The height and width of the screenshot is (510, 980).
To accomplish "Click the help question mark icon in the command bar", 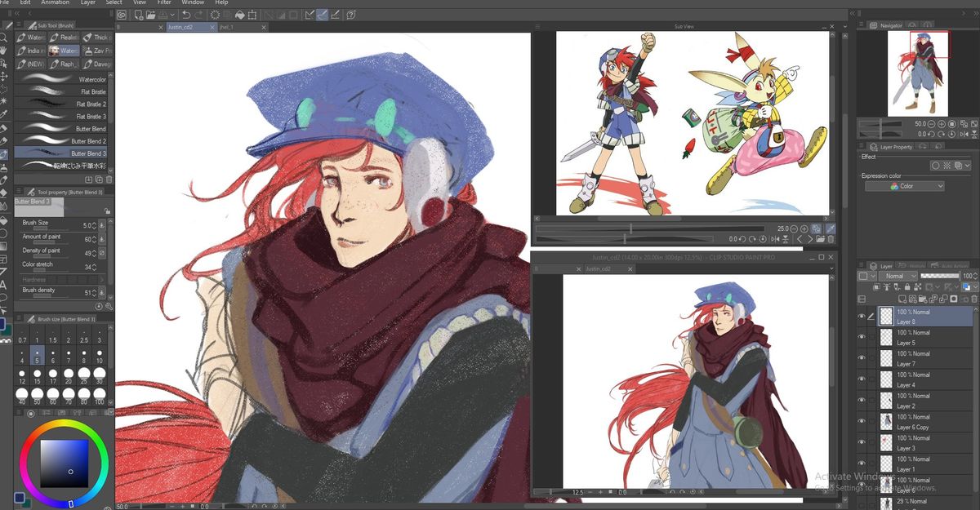I will (350, 15).
